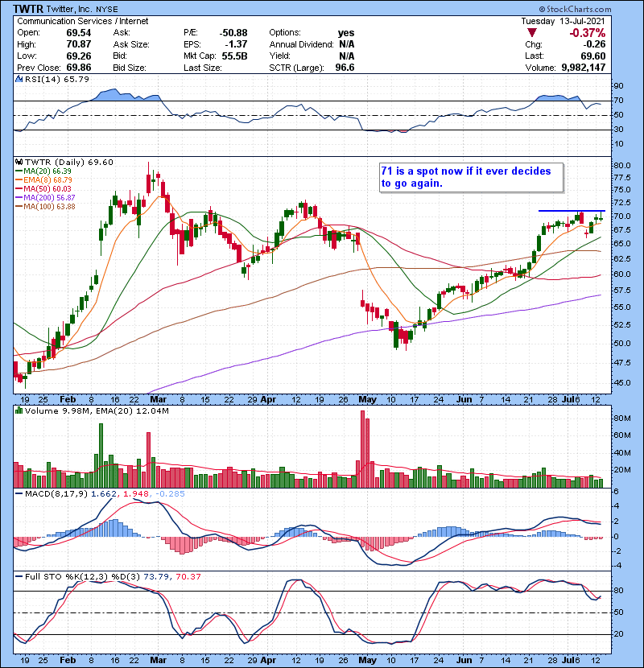Click the Ask Size label
644x668 pixels.
tap(131, 44)
